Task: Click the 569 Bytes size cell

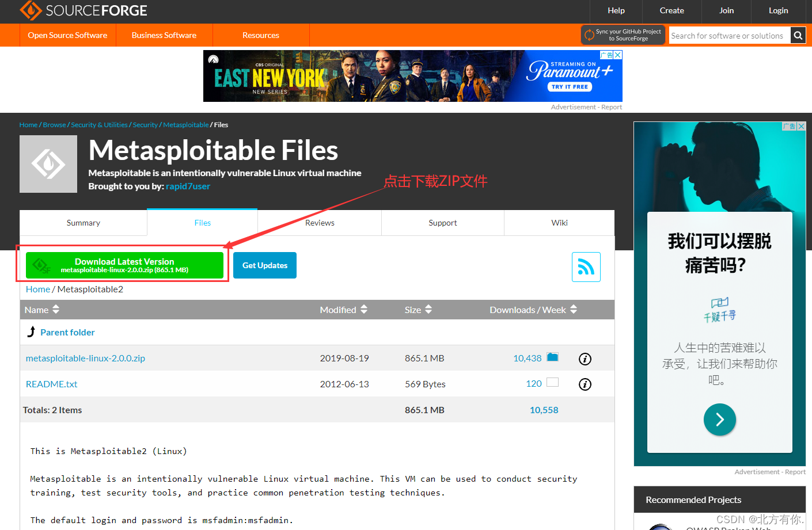Action: [425, 384]
